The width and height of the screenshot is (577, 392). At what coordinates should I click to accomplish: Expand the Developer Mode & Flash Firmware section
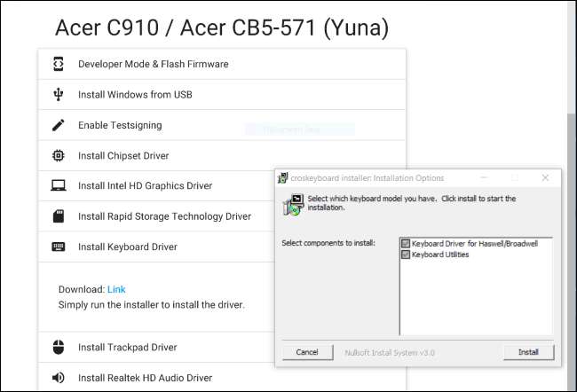pyautogui.click(x=153, y=64)
